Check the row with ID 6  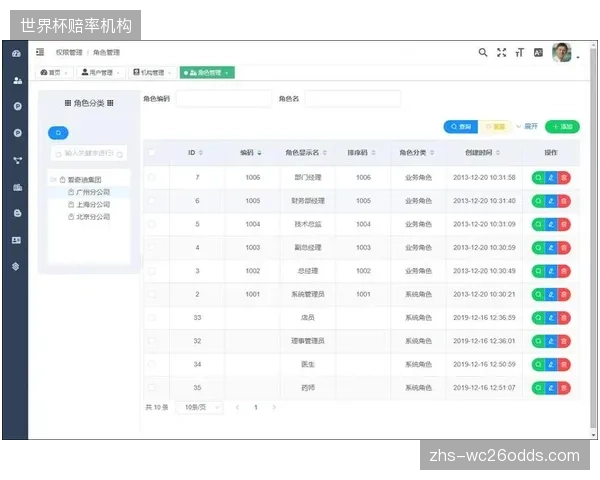coord(152,201)
